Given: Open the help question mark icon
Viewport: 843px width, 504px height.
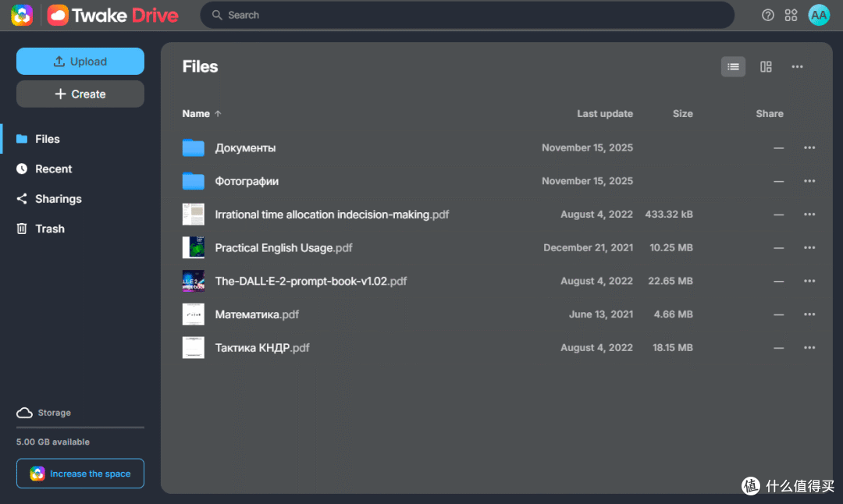Looking at the screenshot, I should tap(768, 15).
